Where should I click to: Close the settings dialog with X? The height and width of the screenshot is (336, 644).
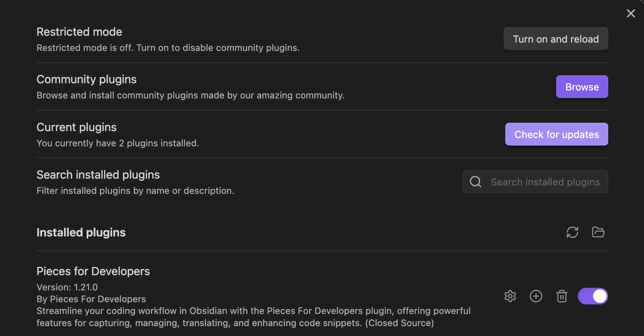click(631, 14)
